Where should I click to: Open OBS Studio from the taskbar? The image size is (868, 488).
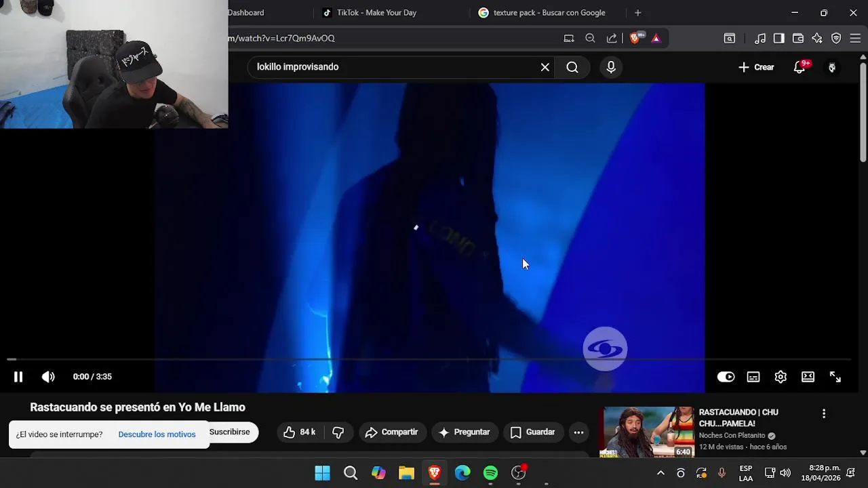pos(519,473)
